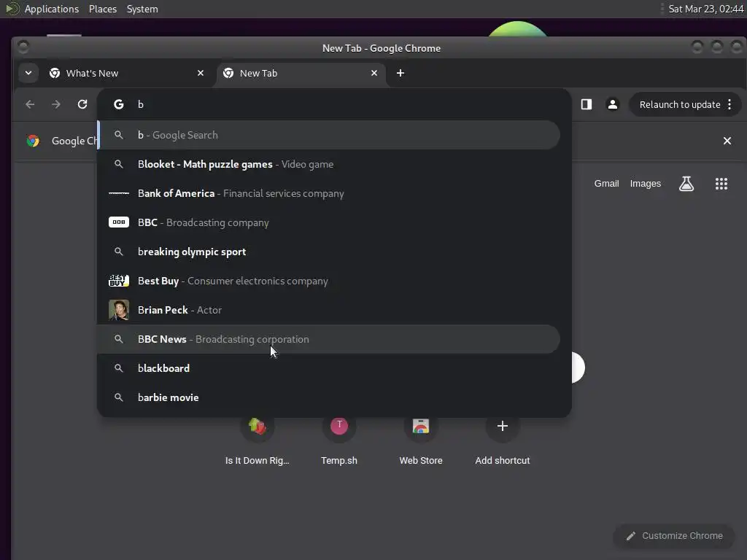Open the Gmail link
The image size is (747, 560).
tap(606, 183)
